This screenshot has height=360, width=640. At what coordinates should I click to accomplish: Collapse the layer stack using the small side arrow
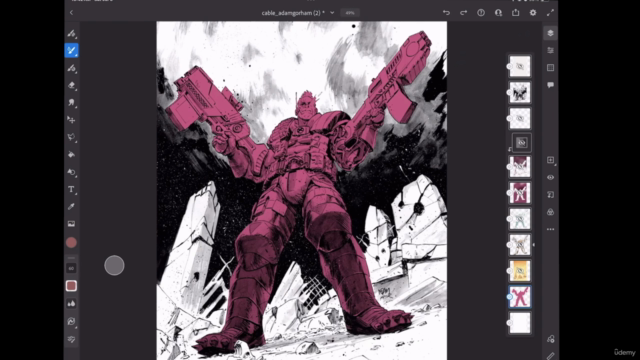534,245
